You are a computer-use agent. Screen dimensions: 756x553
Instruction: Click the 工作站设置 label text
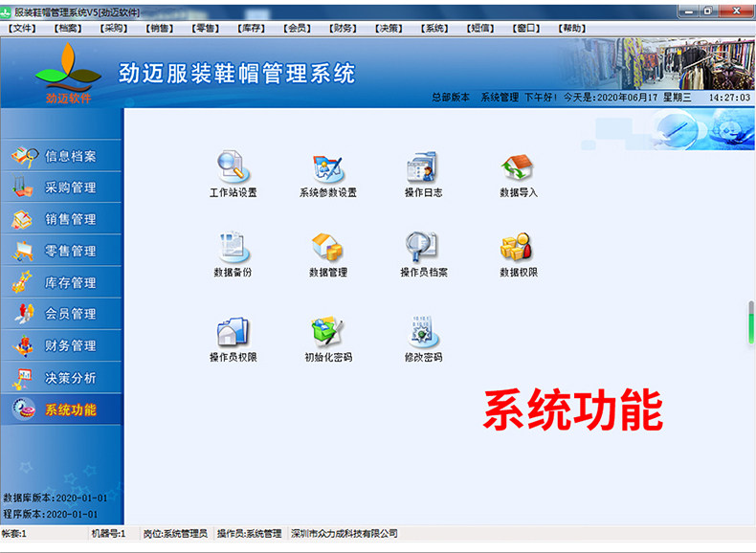pos(233,193)
